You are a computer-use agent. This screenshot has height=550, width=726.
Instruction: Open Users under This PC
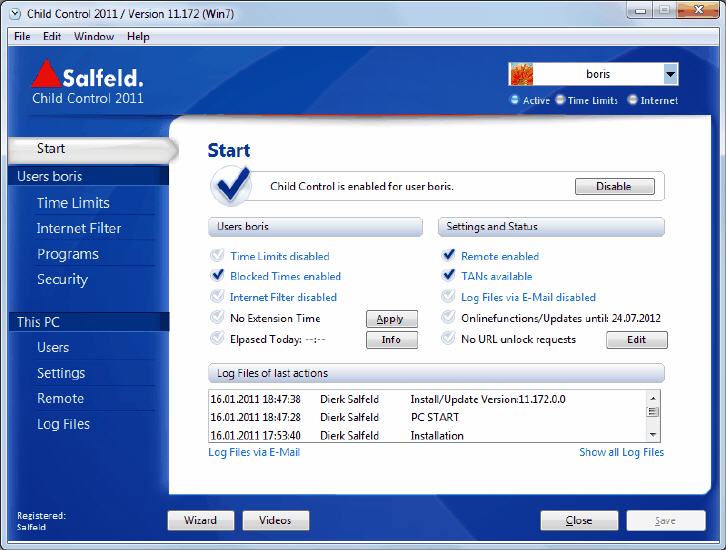point(53,347)
